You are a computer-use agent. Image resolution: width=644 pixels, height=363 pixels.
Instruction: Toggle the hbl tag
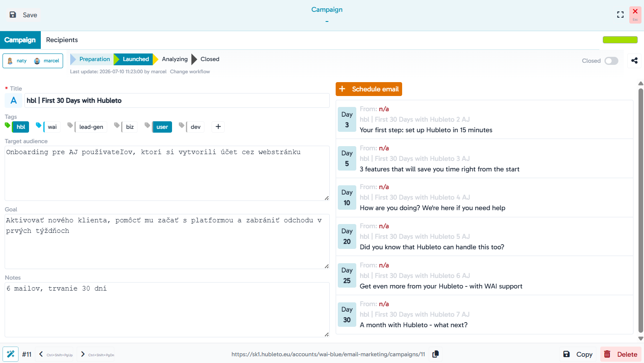pyautogui.click(x=21, y=127)
